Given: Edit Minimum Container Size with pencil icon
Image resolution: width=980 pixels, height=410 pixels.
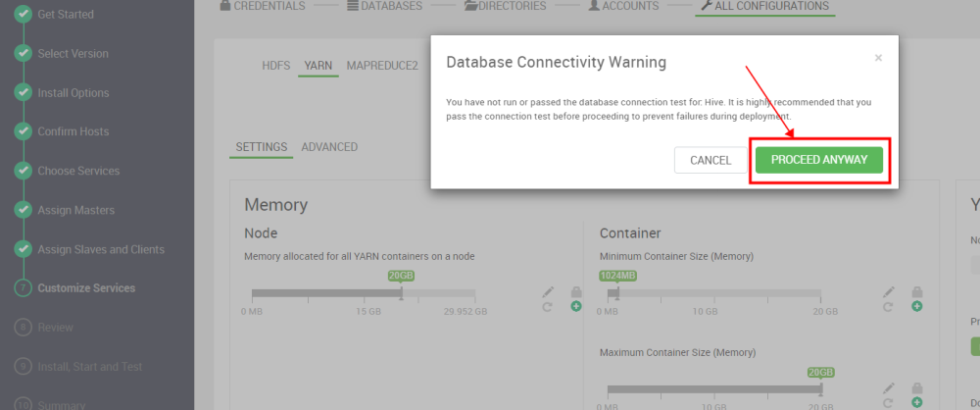Looking at the screenshot, I should [890, 291].
